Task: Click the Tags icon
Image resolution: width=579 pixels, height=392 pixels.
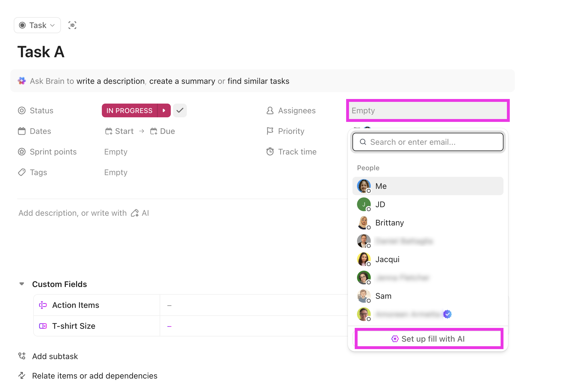Action: click(22, 172)
